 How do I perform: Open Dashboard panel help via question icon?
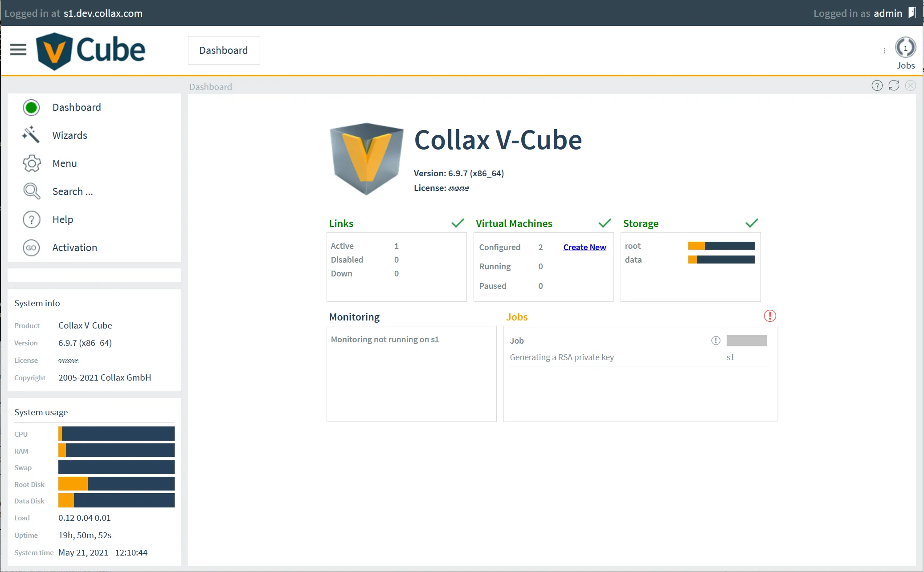(x=877, y=85)
